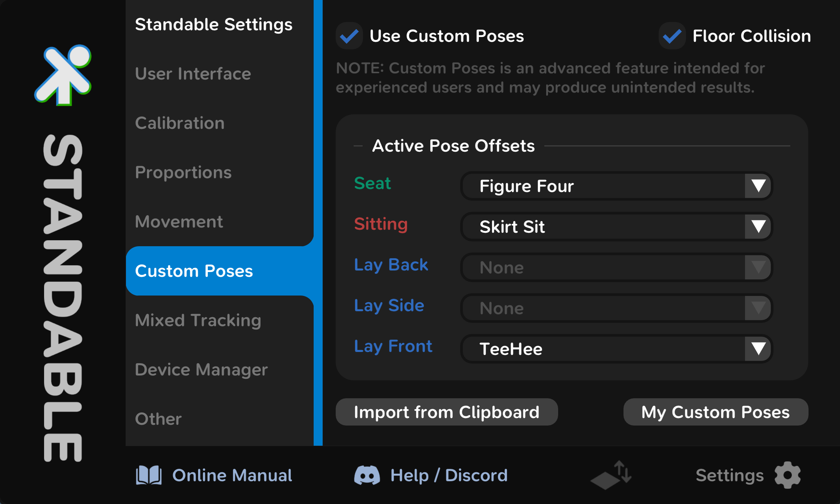This screenshot has height=504, width=840.
Task: Click the vertical STANDABLE wordmark
Action: tap(63, 297)
